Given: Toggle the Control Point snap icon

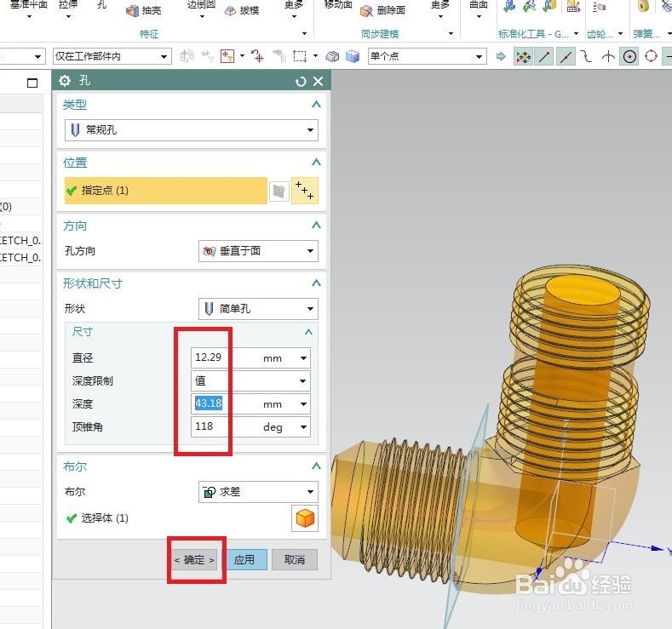Looking at the screenshot, I should point(586,56).
